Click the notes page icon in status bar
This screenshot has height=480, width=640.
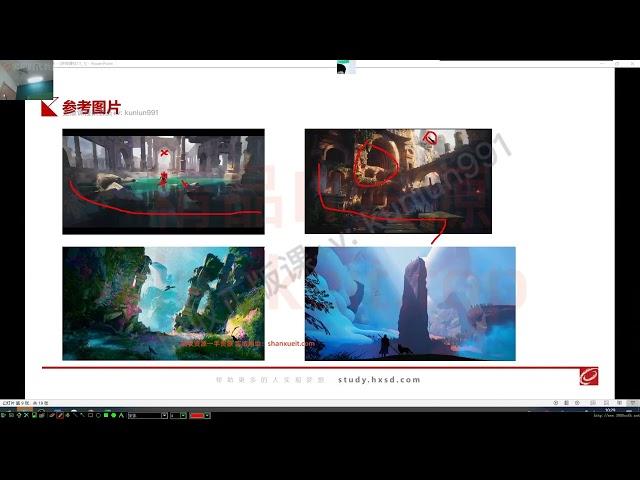567,403
